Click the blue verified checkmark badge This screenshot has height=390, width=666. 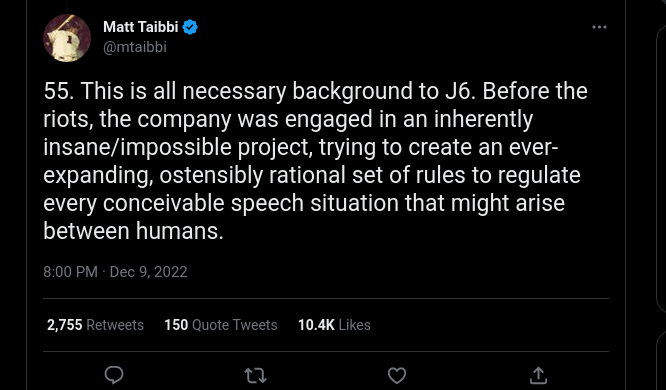pos(190,28)
